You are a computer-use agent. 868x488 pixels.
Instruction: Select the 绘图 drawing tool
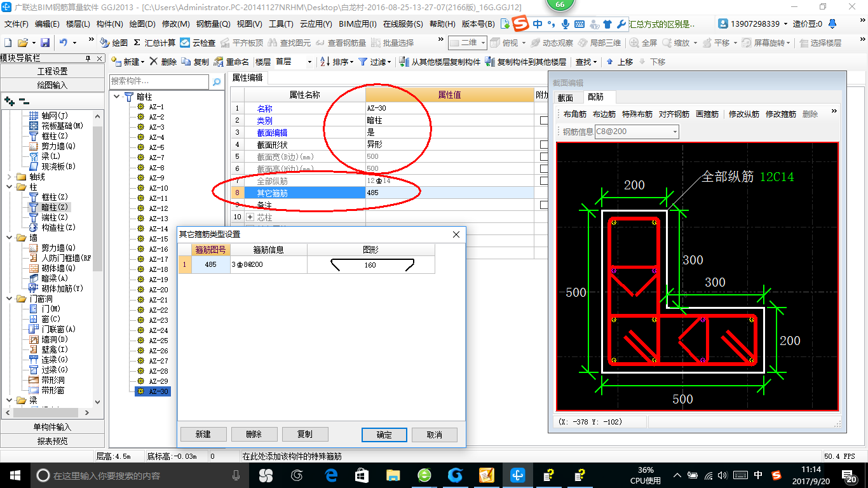[x=114, y=43]
